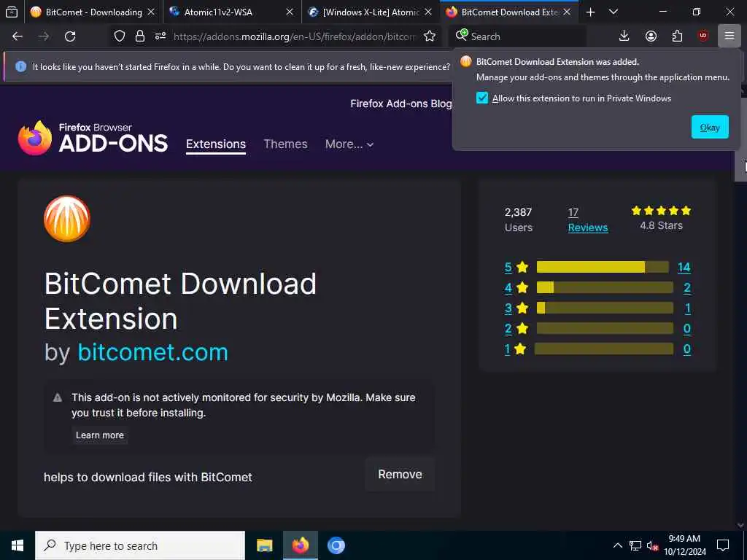This screenshot has height=560, width=747.
Task: Click the three-star rating bar
Action: [605, 308]
